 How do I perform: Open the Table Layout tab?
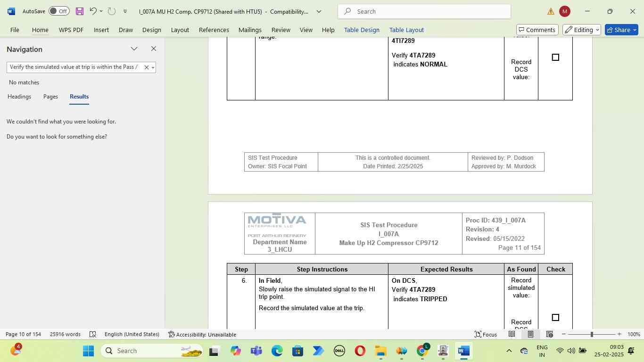pos(406,30)
